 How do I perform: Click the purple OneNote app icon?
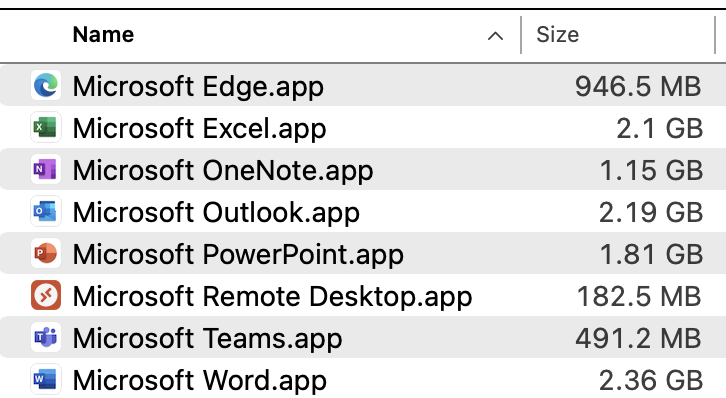(46, 169)
